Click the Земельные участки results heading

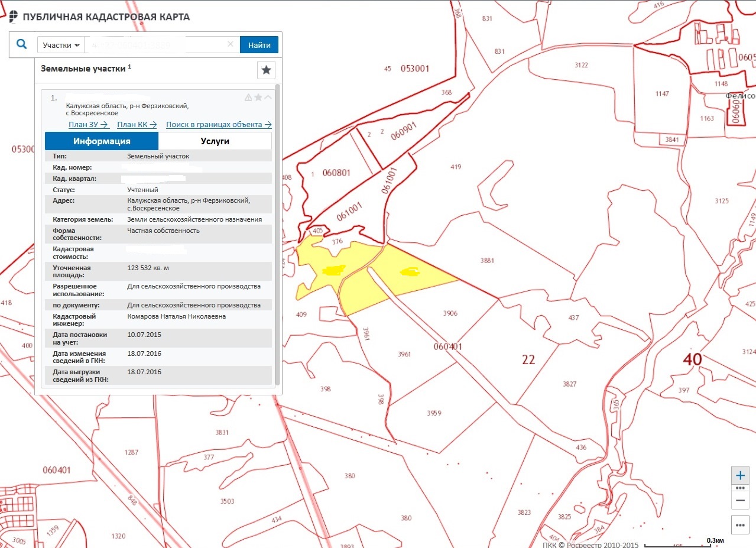[86, 69]
